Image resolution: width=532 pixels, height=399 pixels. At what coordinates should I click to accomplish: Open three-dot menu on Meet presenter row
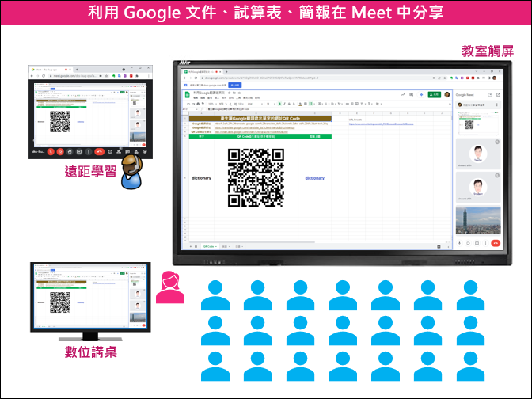click(x=496, y=104)
